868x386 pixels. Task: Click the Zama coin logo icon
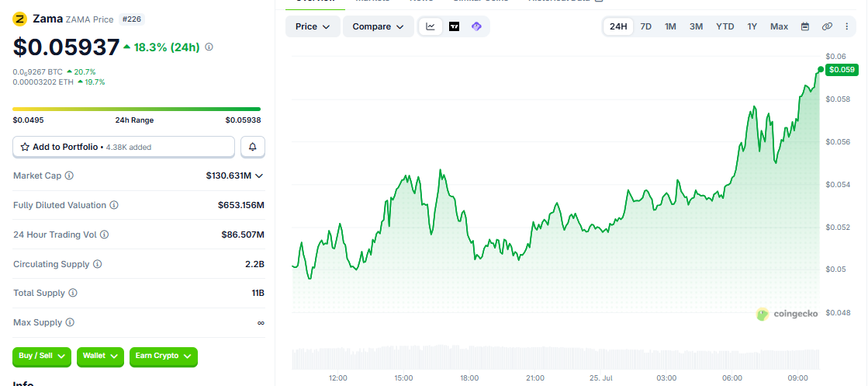[x=20, y=19]
